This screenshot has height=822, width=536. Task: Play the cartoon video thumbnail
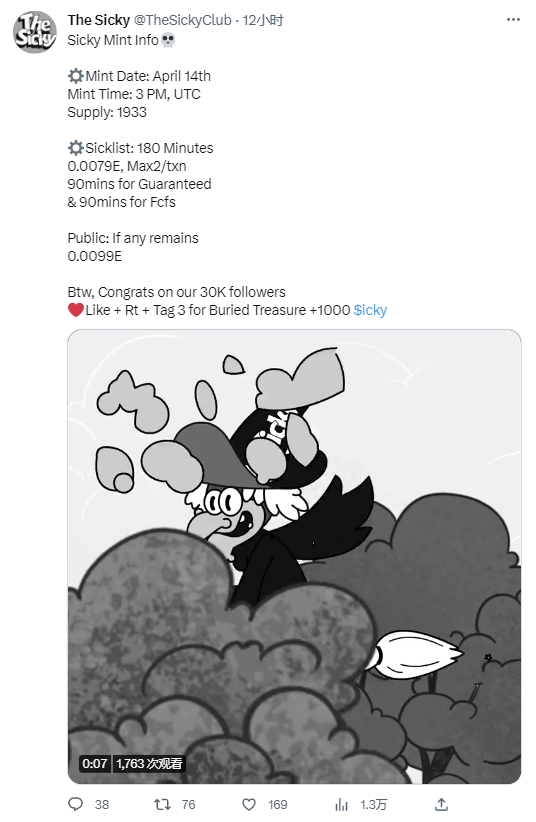[x=294, y=556]
